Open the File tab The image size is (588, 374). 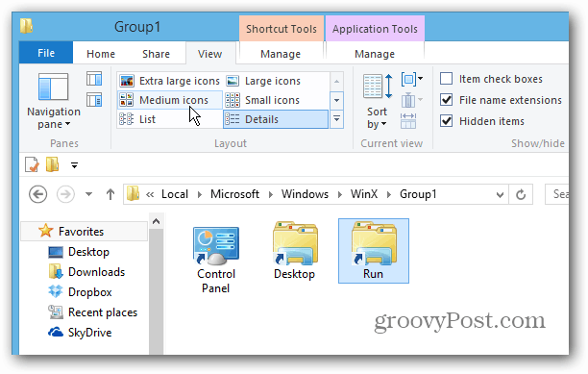pos(46,53)
